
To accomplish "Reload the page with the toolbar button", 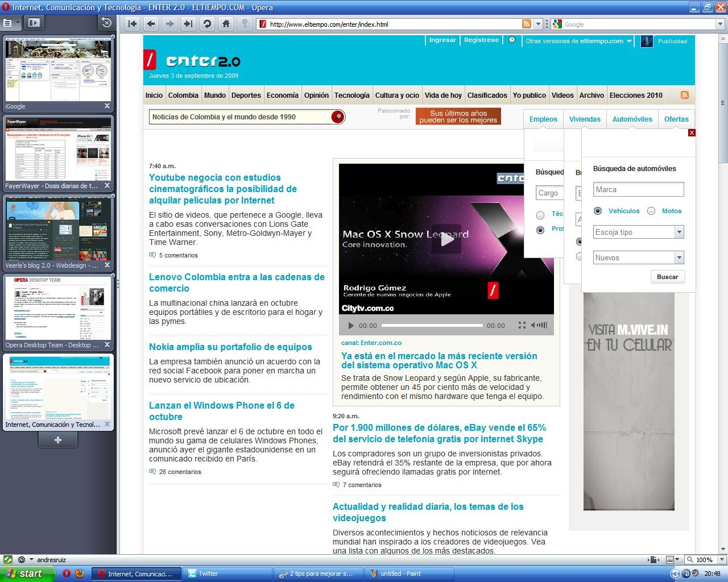I will click(207, 24).
